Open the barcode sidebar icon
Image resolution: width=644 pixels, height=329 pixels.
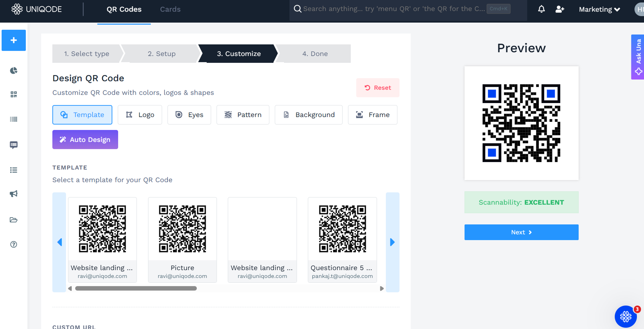click(x=14, y=119)
